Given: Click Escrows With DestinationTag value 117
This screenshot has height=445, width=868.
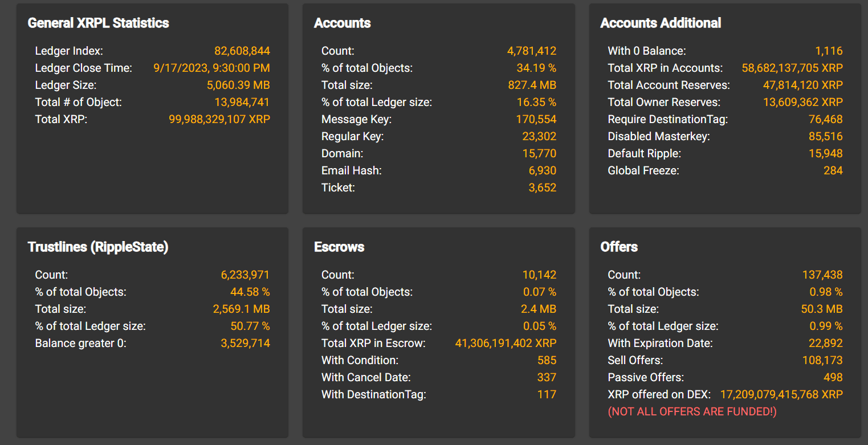Looking at the screenshot, I should (547, 394).
